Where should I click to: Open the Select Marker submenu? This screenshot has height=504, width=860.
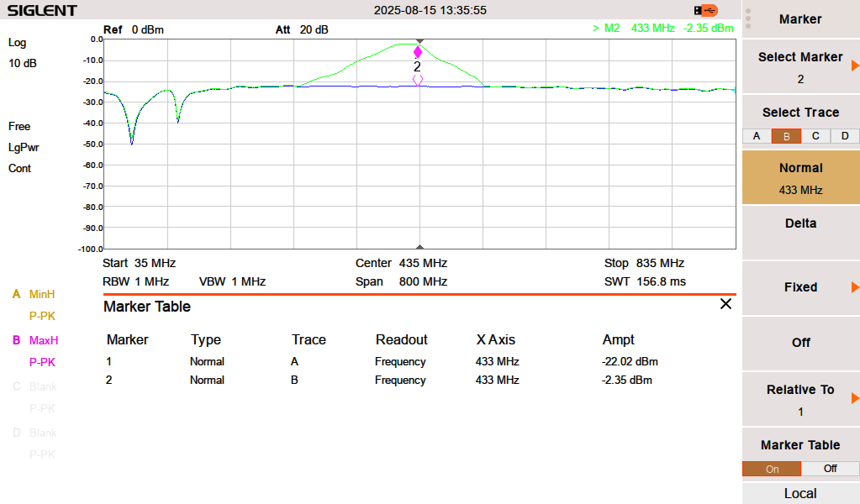click(x=801, y=67)
